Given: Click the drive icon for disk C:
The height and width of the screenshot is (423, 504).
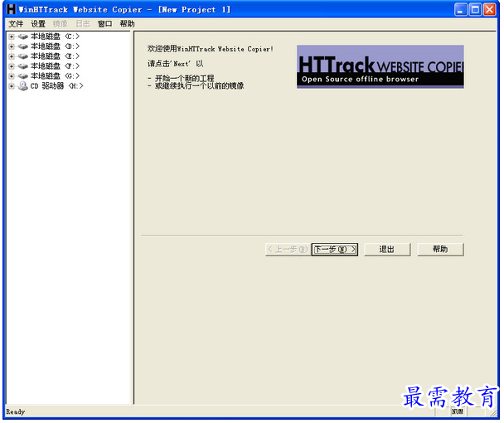Looking at the screenshot, I should (23, 36).
